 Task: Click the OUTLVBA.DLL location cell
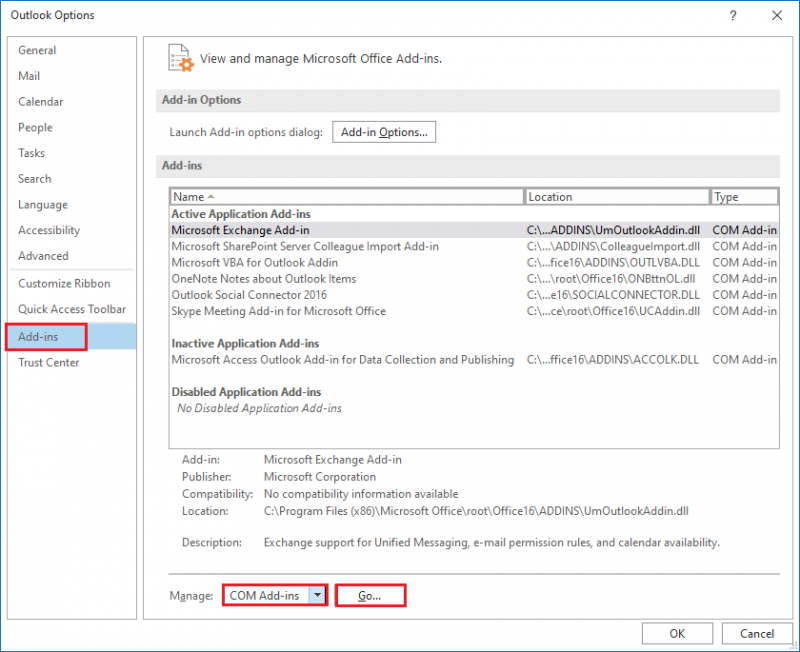pyautogui.click(x=613, y=263)
